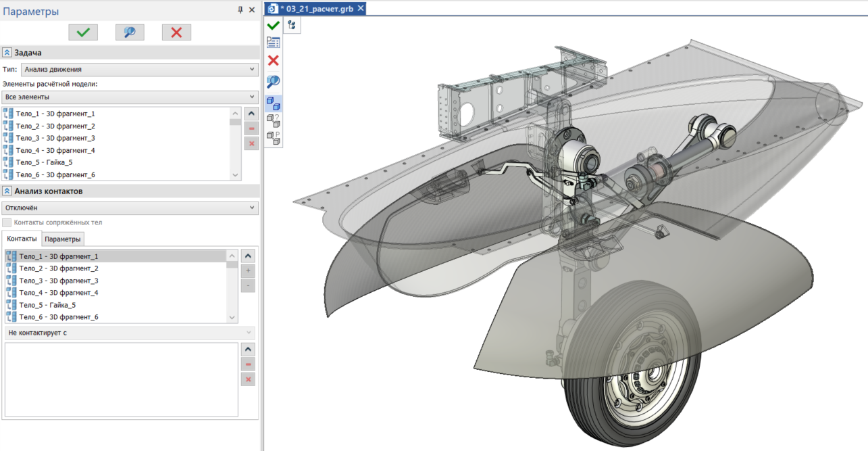868x451 pixels.
Task: Click preview magnifier button in Параметры panel header
Action: tap(130, 32)
